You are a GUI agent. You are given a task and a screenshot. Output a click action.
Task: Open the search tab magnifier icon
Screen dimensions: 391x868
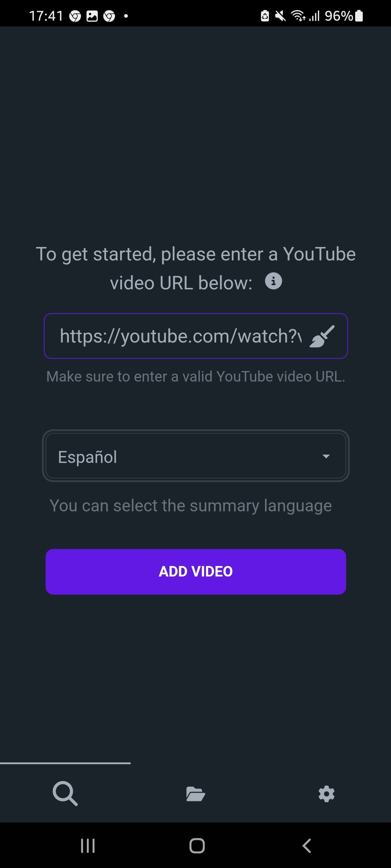65,793
